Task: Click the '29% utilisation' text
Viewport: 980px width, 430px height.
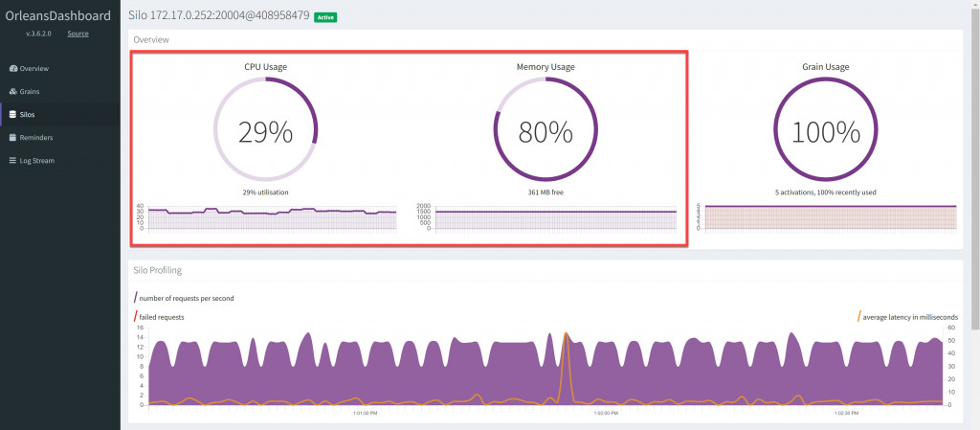Action: (266, 192)
